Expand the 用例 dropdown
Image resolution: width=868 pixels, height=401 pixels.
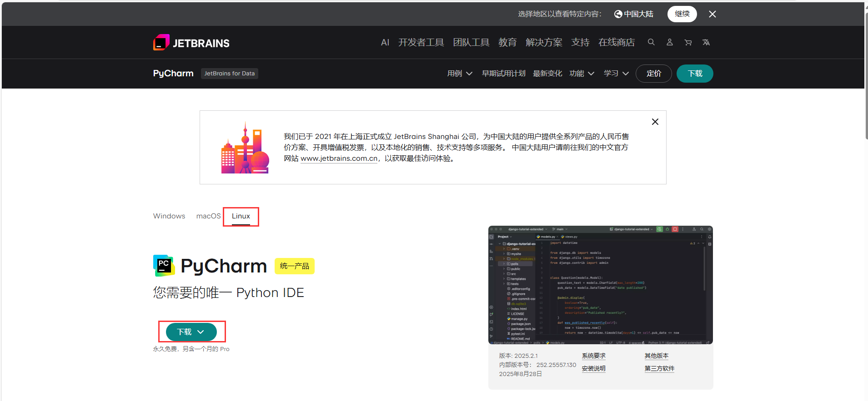click(x=460, y=74)
